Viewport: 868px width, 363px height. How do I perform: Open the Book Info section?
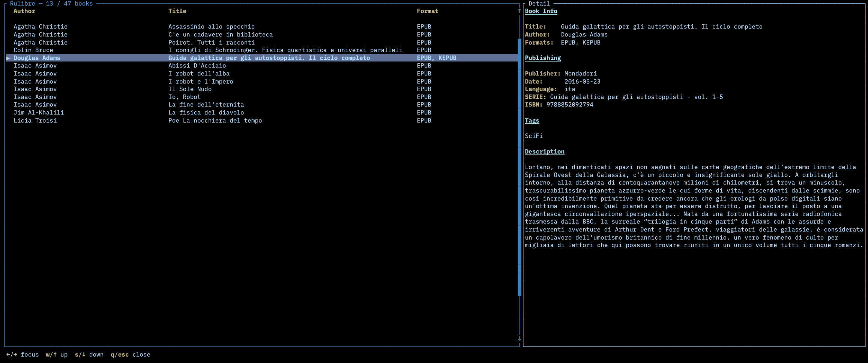pos(541,11)
